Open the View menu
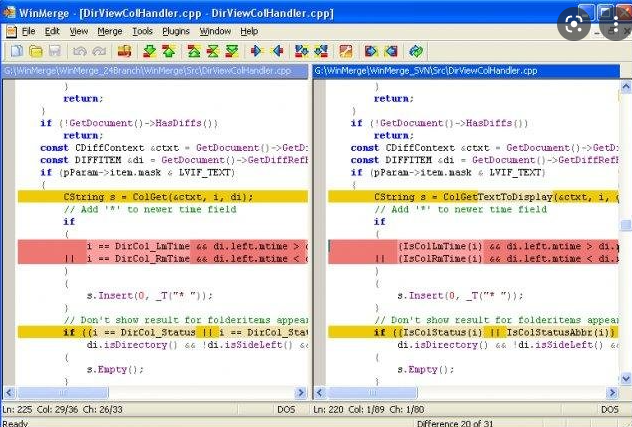The image size is (632, 427). coord(79,31)
